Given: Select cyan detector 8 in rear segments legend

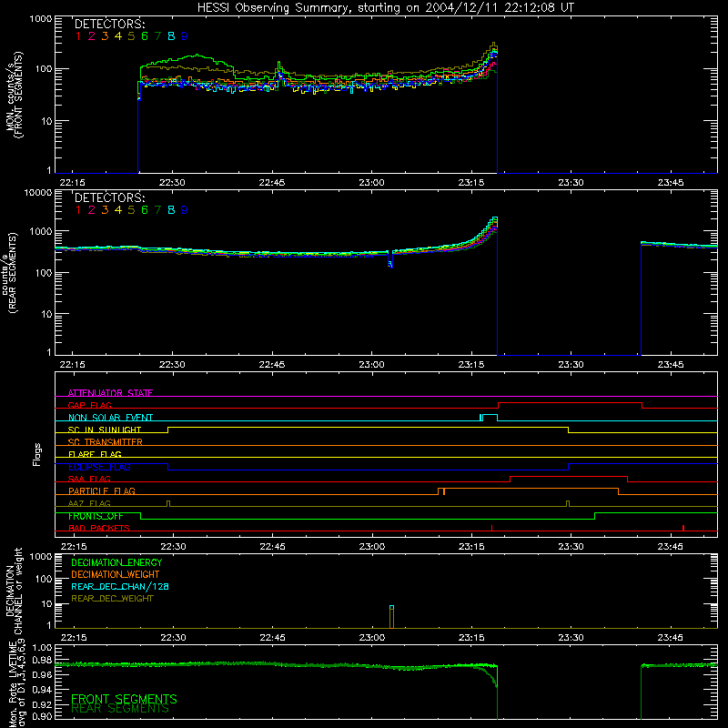Looking at the screenshot, I should (x=171, y=210).
